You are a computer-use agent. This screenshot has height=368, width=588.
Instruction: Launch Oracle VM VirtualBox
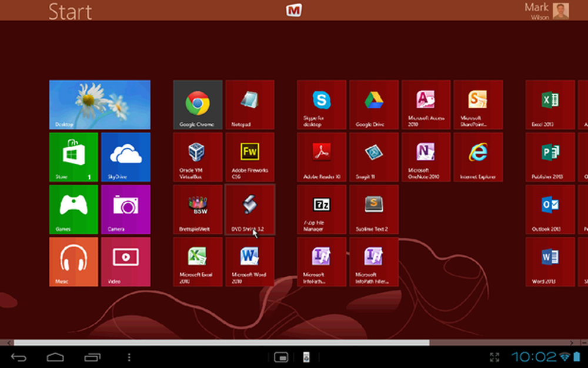tap(198, 157)
